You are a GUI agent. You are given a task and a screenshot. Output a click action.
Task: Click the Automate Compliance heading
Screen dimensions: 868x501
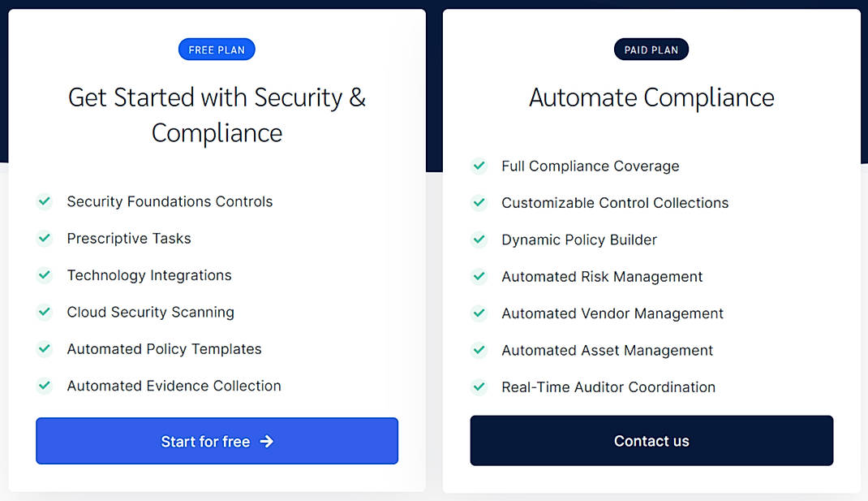[651, 97]
